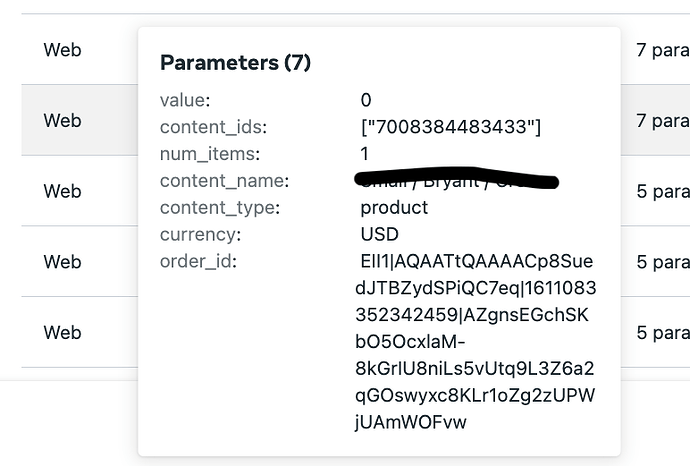Image resolution: width=690 pixels, height=466 pixels.
Task: Select the long order_id value text
Action: [475, 342]
